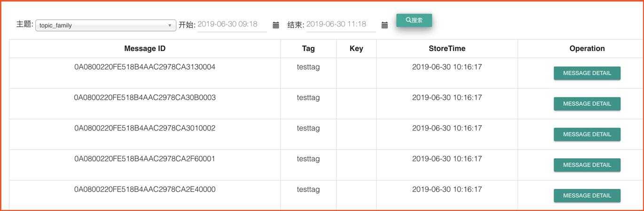Select message ID 0A0800220FE518B4AAC2978CA2E40000

tap(145, 189)
